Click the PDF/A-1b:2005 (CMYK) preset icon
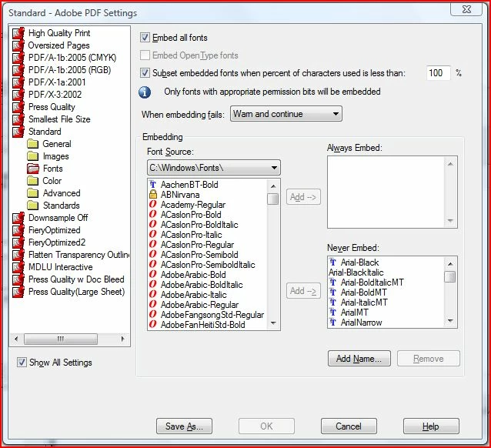 point(18,58)
